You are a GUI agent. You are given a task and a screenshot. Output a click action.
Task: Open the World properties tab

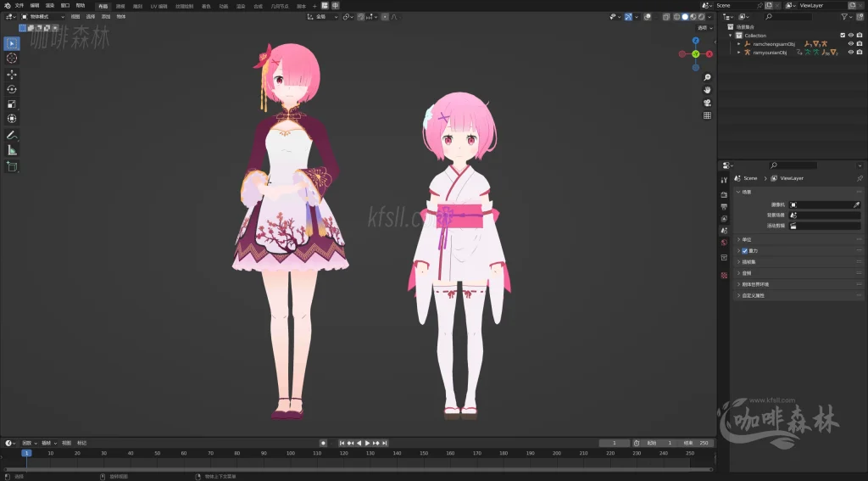[724, 242]
